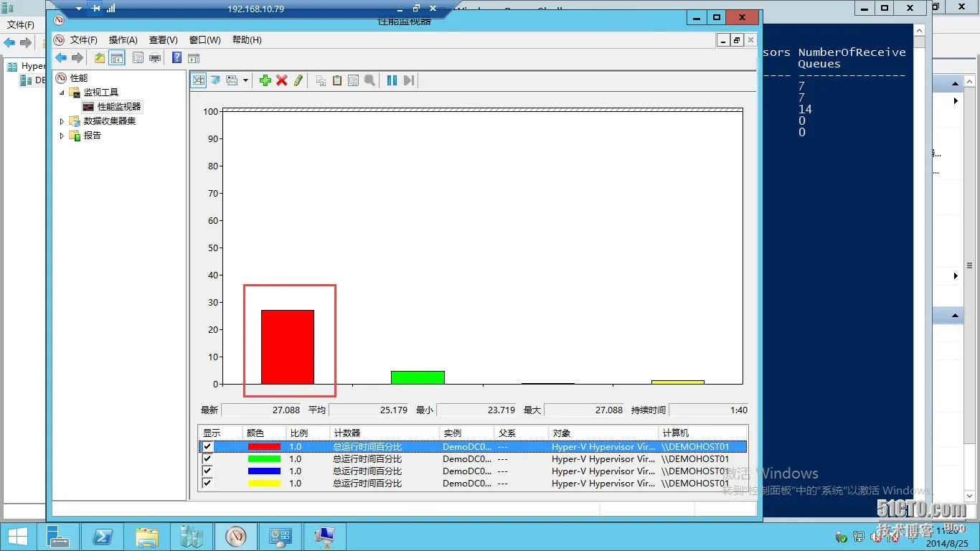Click the 持续时间 value field 1:40

point(709,410)
